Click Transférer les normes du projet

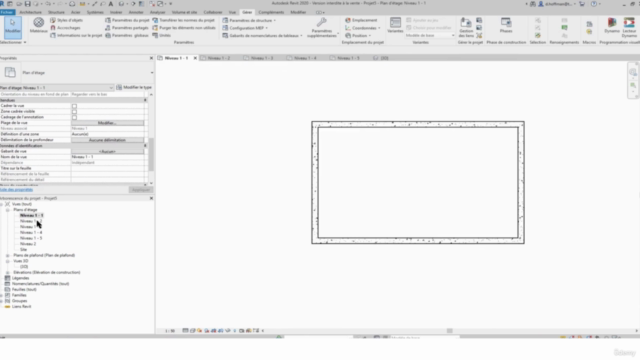(184, 20)
